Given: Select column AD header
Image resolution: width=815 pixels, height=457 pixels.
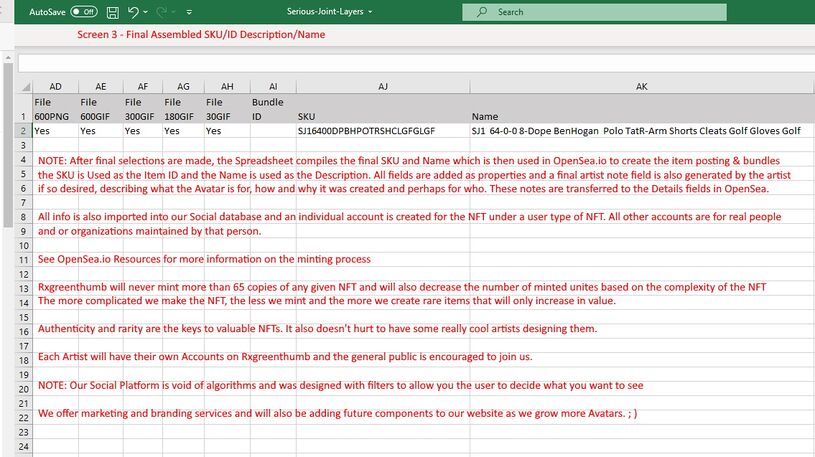Looking at the screenshot, I should coord(55,86).
